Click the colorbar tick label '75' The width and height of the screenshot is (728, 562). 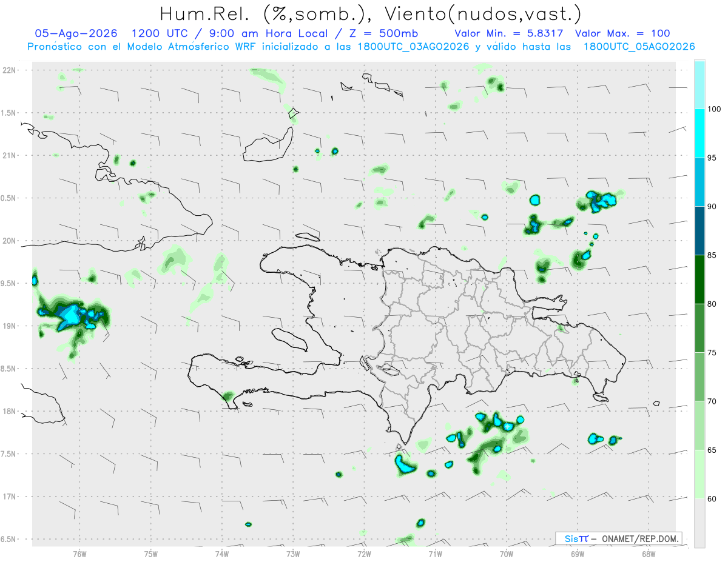point(712,353)
